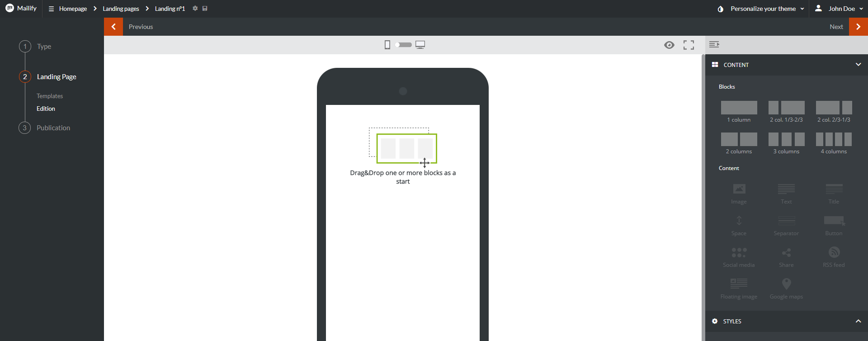The height and width of the screenshot is (341, 868).
Task: Click the Previous text button
Action: [141, 27]
